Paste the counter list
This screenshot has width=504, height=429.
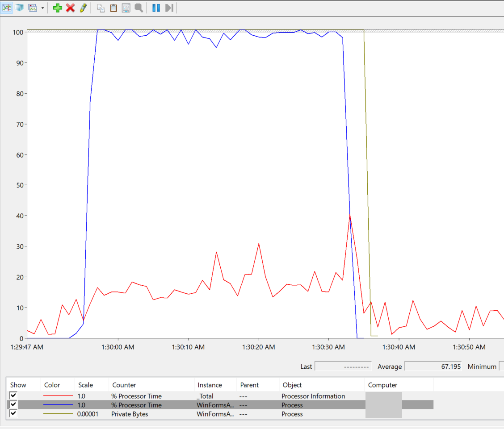coord(113,8)
